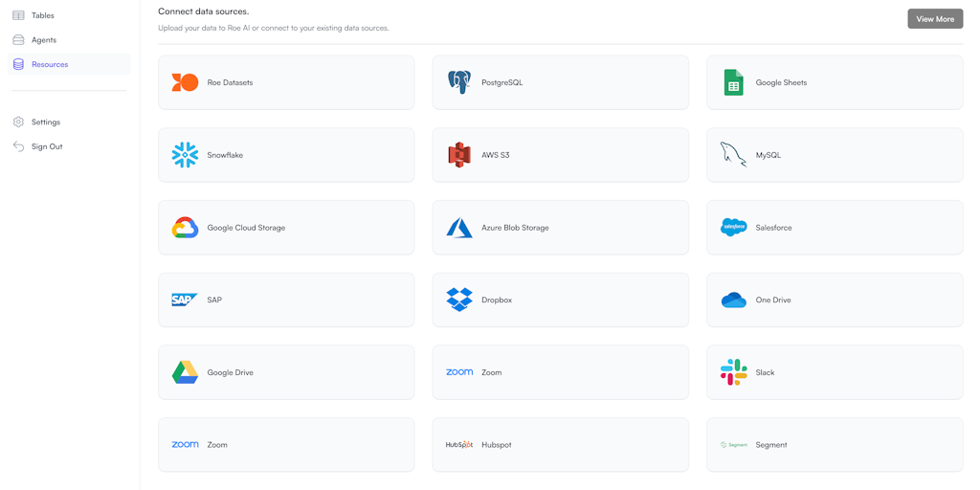Click the AWS S3 red bucket icon

coord(459,155)
